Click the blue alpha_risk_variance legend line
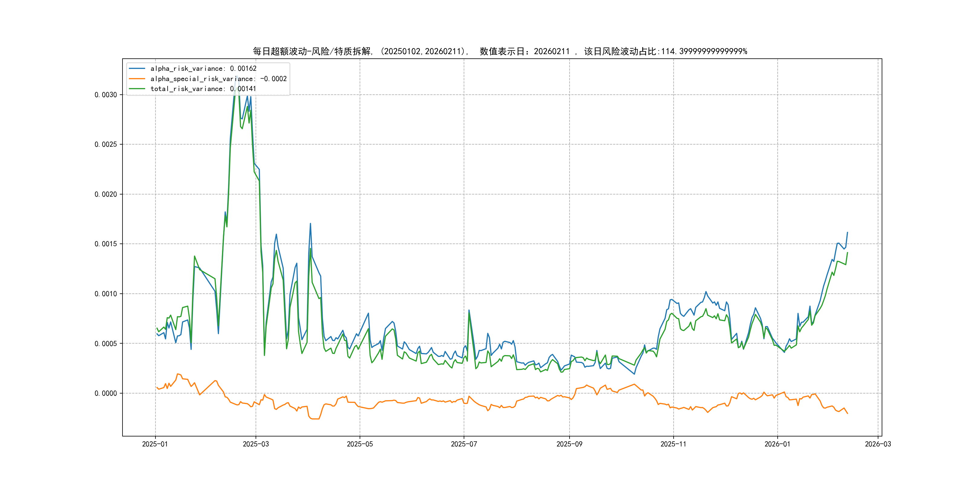980x490 pixels. point(137,68)
